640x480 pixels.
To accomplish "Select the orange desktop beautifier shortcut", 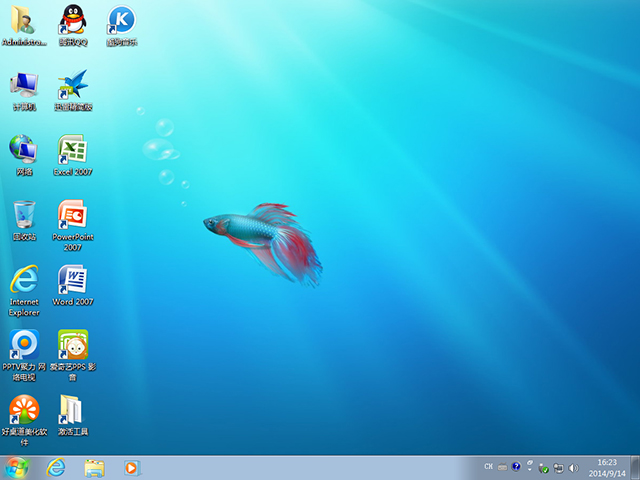I will 24,420.
